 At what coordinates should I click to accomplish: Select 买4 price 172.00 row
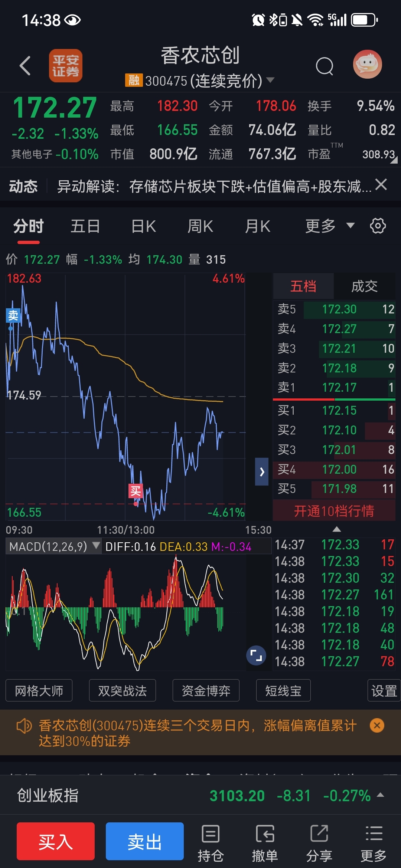pyautogui.click(x=334, y=469)
